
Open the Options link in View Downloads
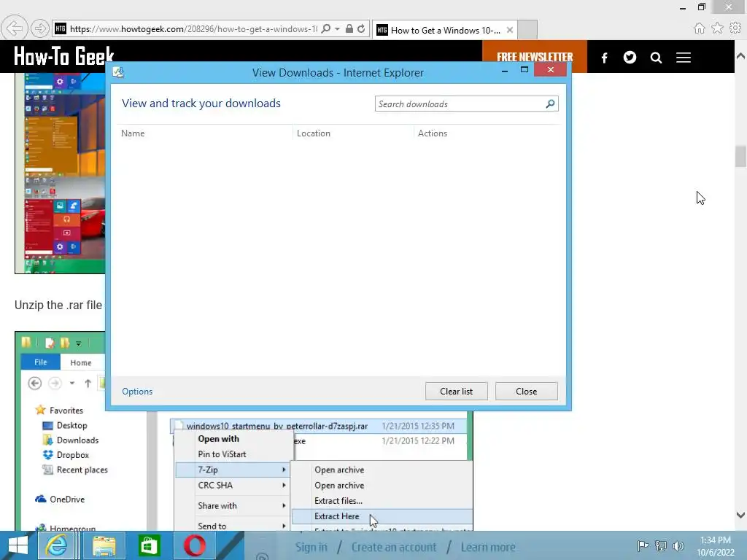click(137, 392)
